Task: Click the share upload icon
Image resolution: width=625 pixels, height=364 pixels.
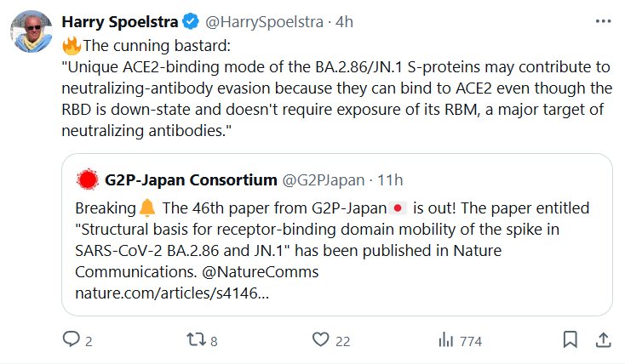Action: [x=602, y=340]
